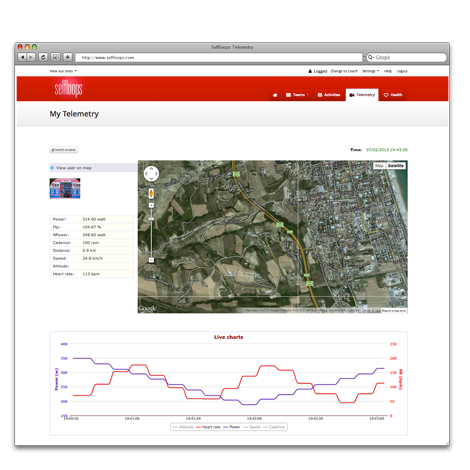Click Report a map error link
Screen dimensions: 470x470
pos(394,311)
